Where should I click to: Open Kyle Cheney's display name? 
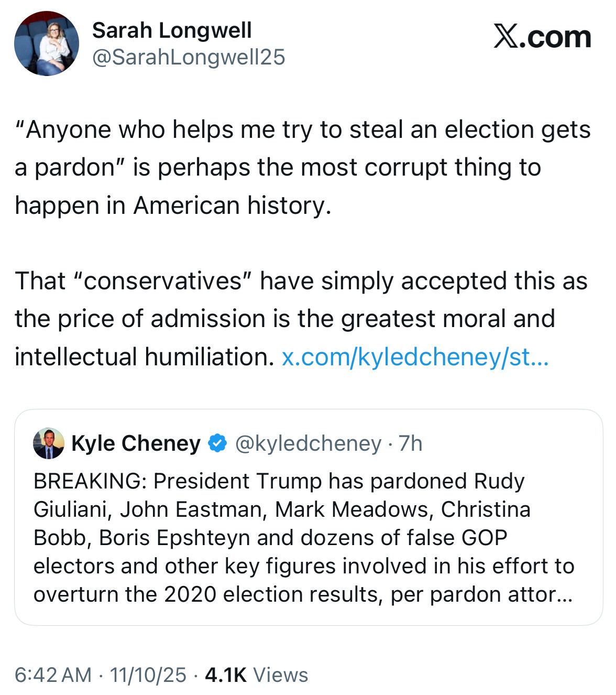click(x=136, y=443)
